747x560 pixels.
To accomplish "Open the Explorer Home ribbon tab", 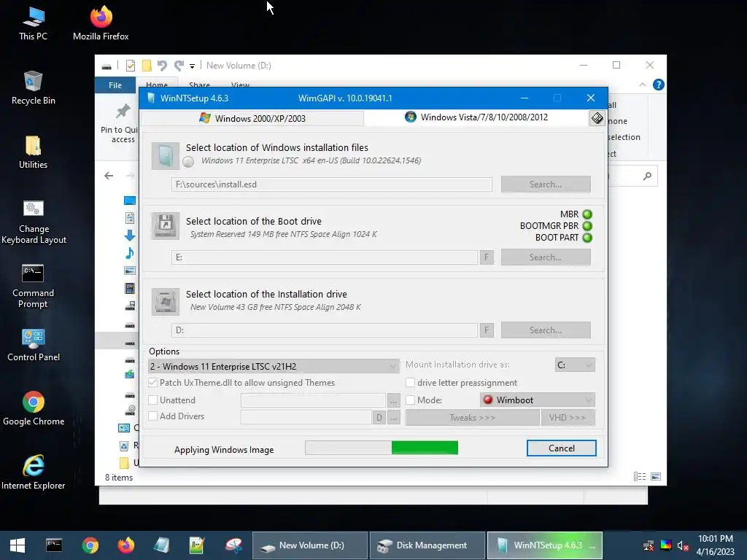I will coord(157,85).
